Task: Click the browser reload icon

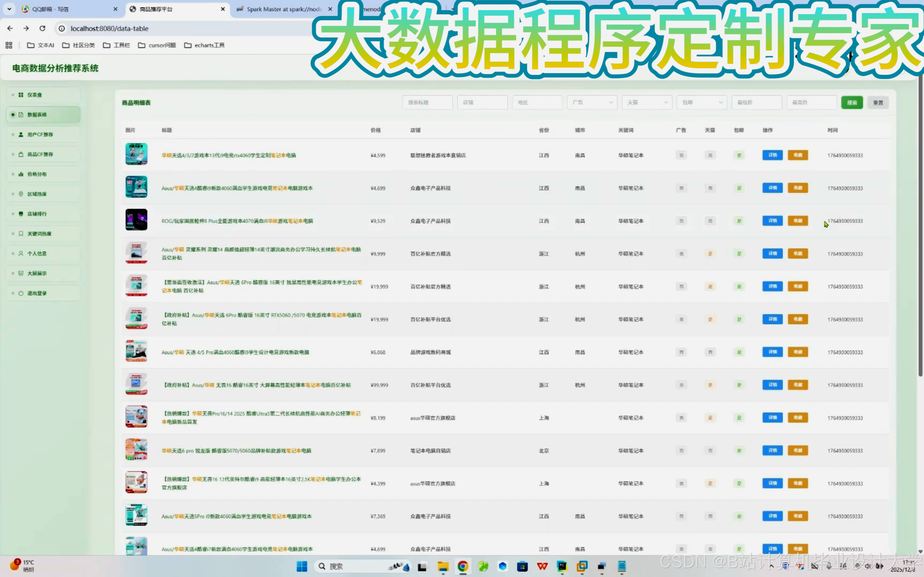Action: [x=43, y=28]
